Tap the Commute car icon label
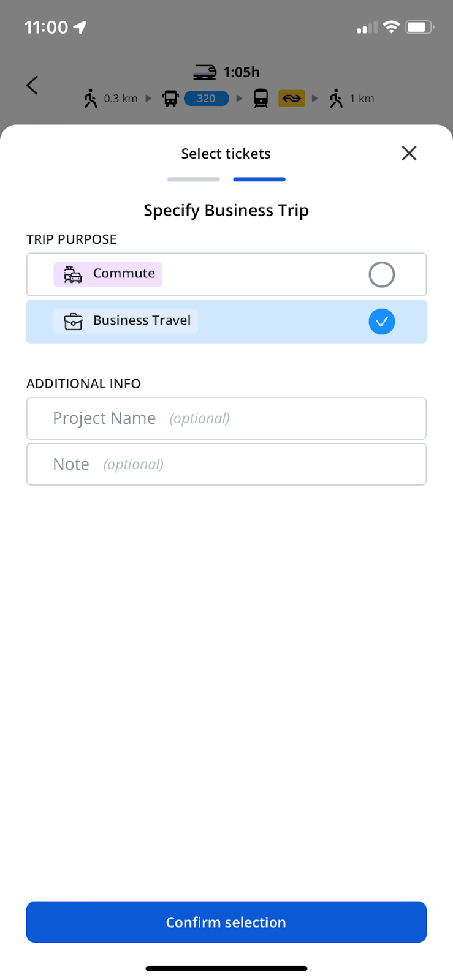This screenshot has height=980, width=453. [108, 274]
